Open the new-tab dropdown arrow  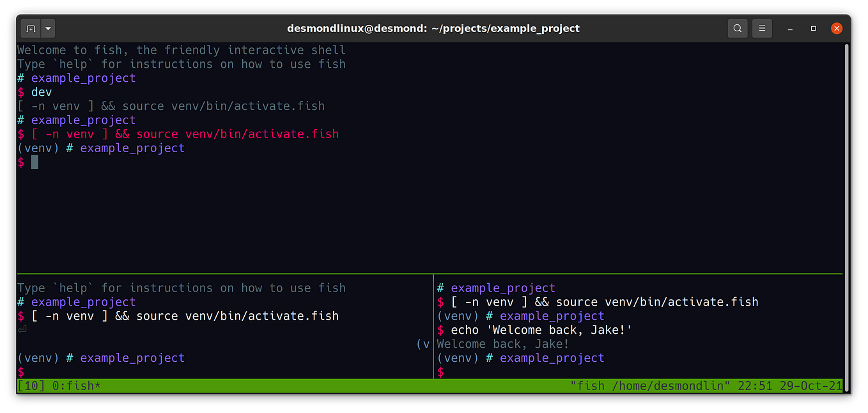pos(47,28)
